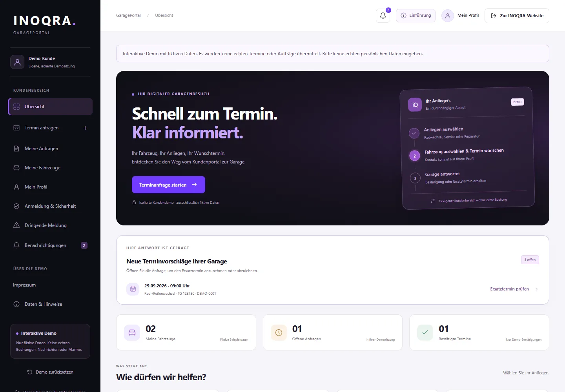The width and height of the screenshot is (565, 392).
Task: Click the interactive demo notice banner
Action: click(333, 54)
